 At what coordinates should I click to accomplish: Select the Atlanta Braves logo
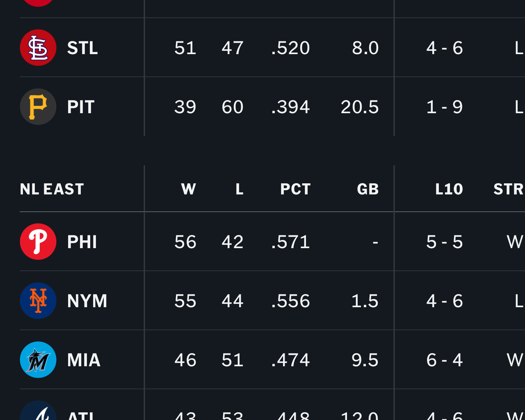pos(38,414)
